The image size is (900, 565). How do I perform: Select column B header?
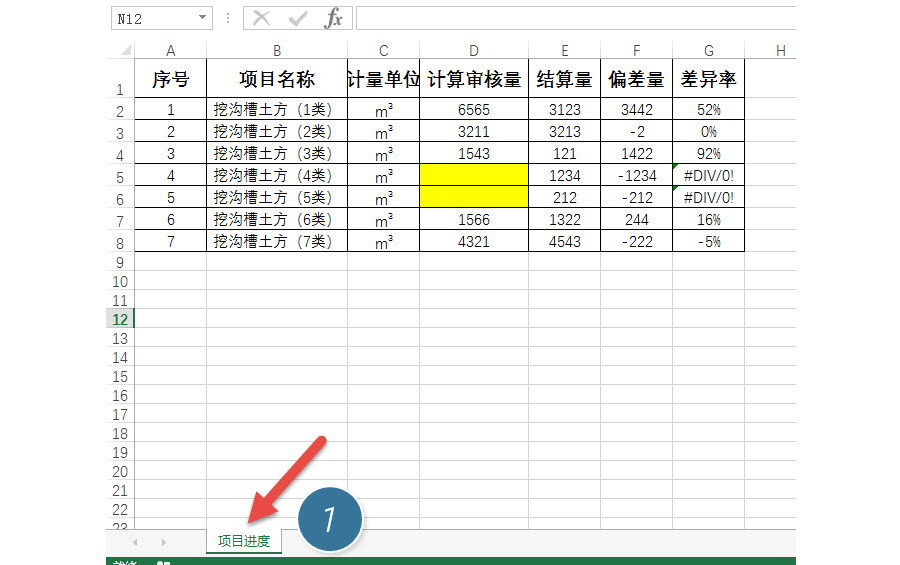tap(277, 51)
